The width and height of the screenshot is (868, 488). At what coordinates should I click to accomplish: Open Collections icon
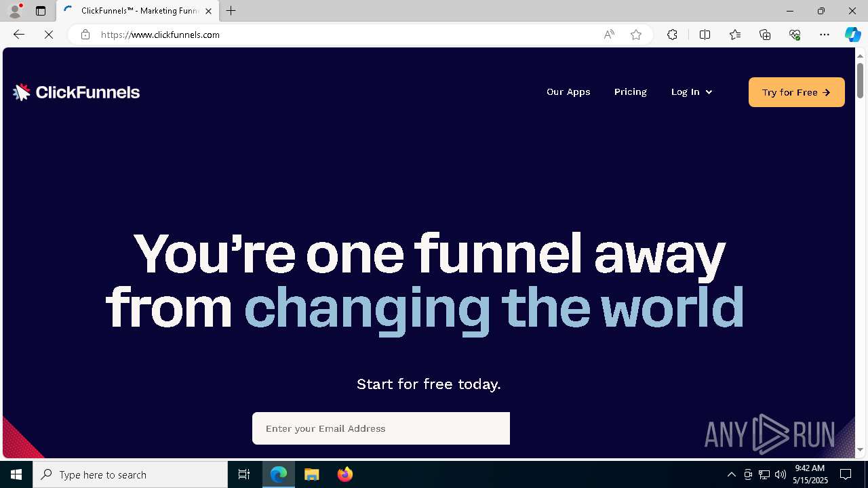[x=765, y=35]
